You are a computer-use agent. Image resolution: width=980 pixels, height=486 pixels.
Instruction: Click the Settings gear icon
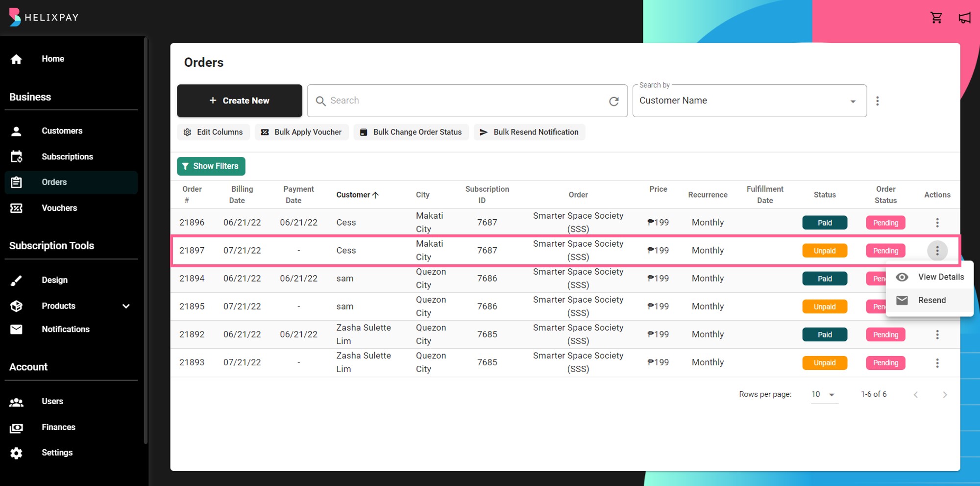16,453
